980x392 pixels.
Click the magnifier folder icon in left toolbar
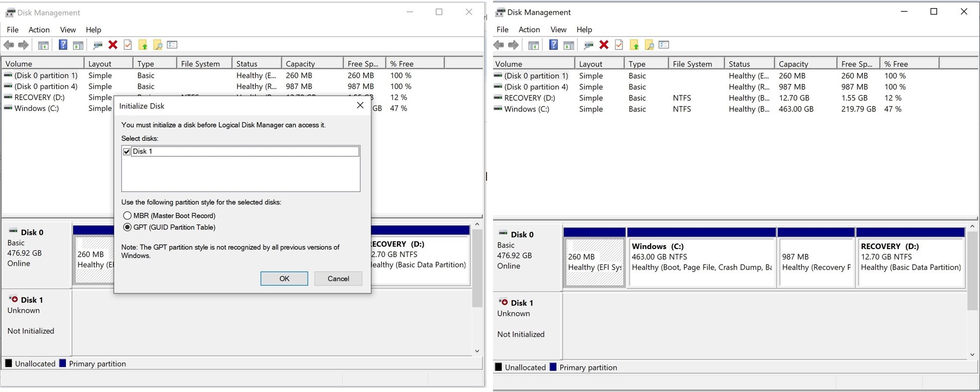tap(157, 45)
